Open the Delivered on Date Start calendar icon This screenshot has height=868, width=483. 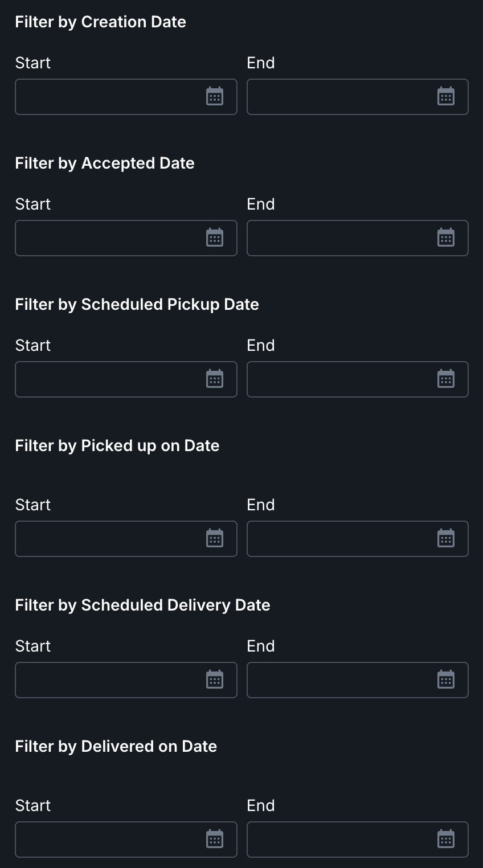(x=215, y=840)
